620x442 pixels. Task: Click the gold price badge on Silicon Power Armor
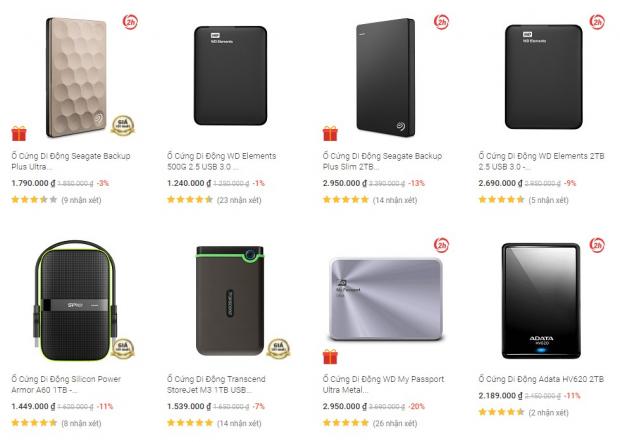point(123,348)
